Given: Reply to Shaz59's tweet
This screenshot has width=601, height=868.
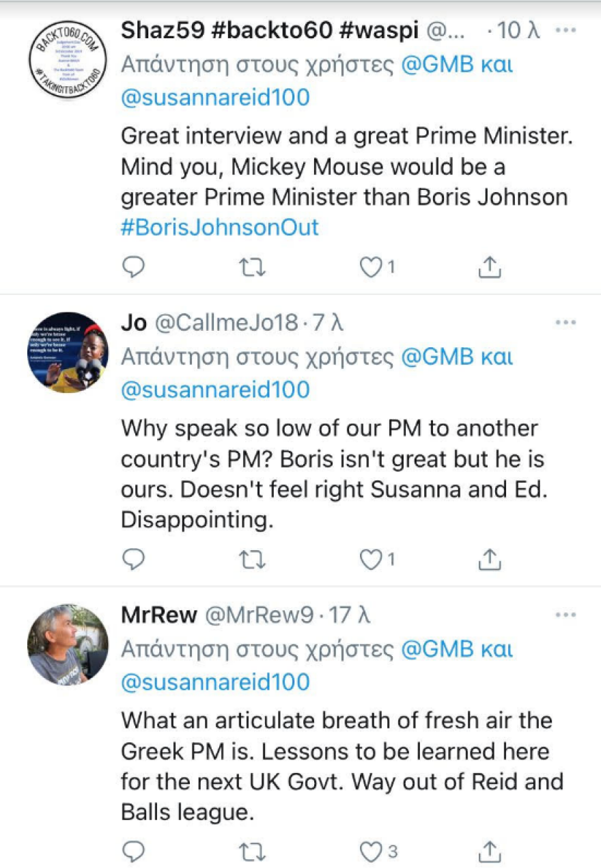Looking at the screenshot, I should pyautogui.click(x=133, y=268).
